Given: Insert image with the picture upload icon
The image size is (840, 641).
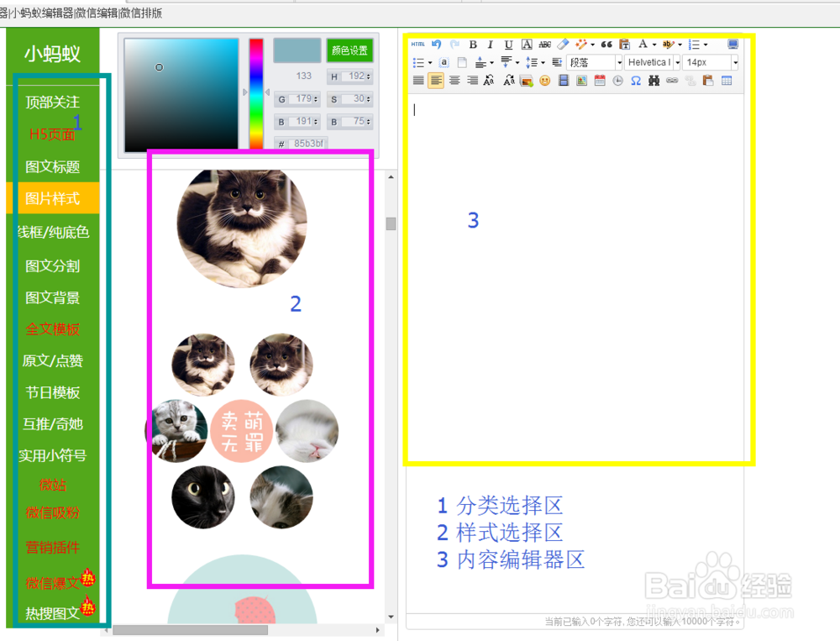Looking at the screenshot, I should (x=527, y=81).
